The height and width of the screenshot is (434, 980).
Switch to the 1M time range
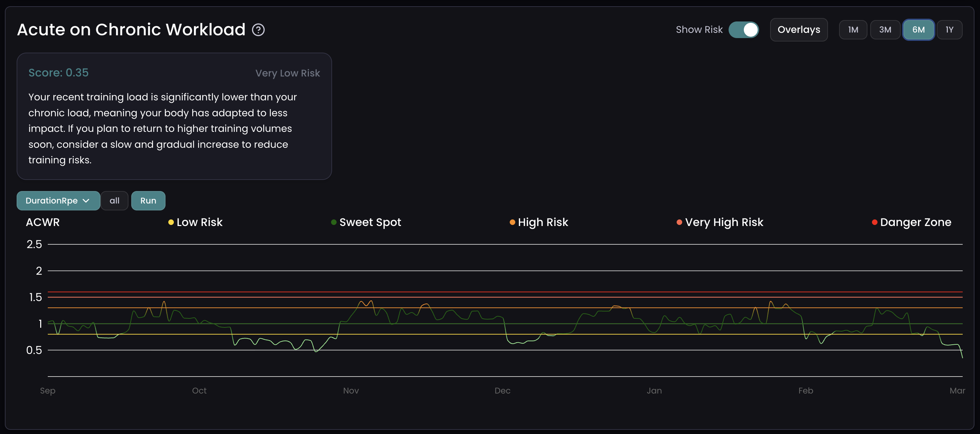(853, 30)
